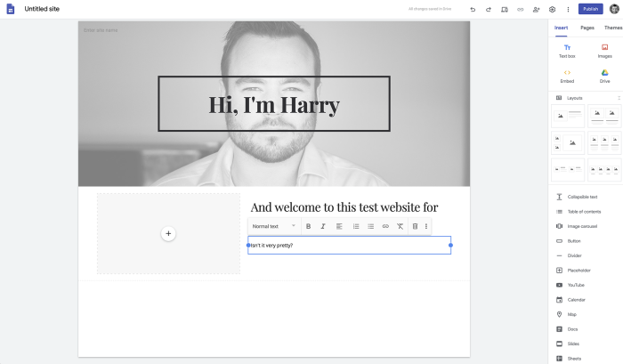Clear text formatting
This screenshot has width=623, height=364.
[x=400, y=226]
